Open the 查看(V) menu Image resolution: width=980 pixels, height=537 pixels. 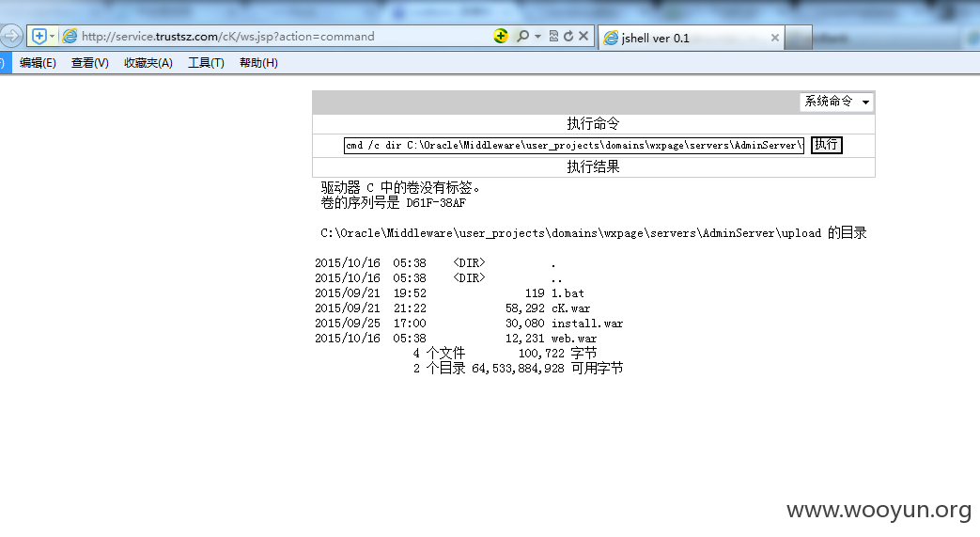point(89,63)
